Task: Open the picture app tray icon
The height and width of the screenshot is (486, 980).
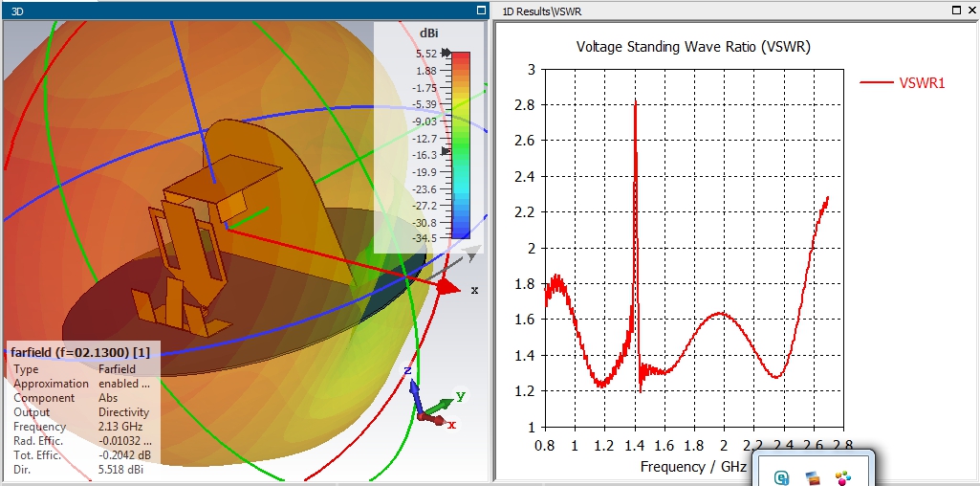Action: tap(812, 476)
